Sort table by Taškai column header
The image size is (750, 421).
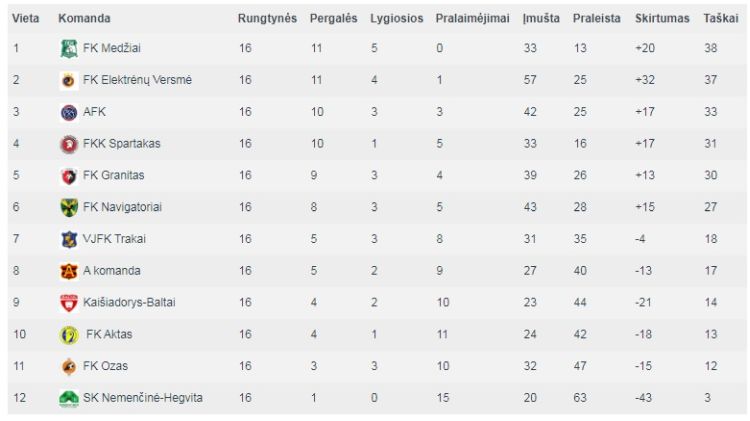[x=720, y=18]
